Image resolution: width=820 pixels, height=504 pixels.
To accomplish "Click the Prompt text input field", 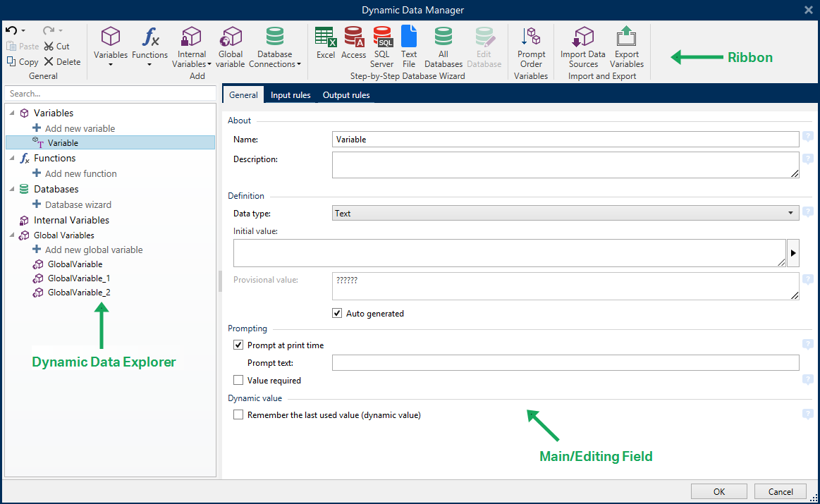I will (565, 363).
